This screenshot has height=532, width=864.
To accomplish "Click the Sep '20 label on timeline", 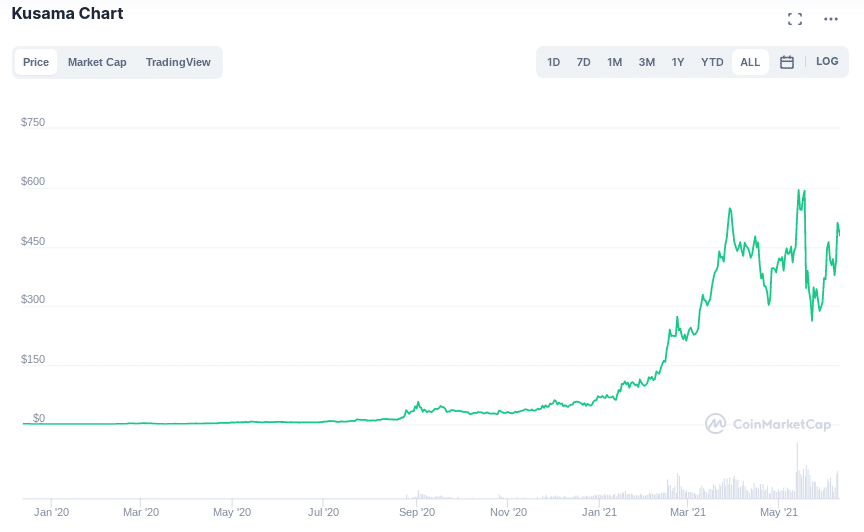I will pyautogui.click(x=417, y=512).
